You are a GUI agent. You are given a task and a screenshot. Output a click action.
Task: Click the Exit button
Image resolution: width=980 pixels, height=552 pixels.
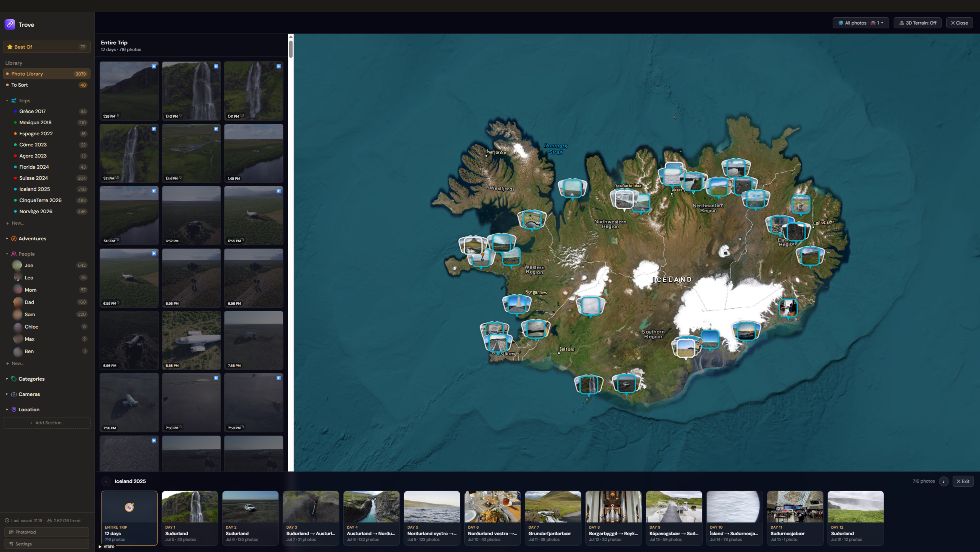click(x=963, y=481)
